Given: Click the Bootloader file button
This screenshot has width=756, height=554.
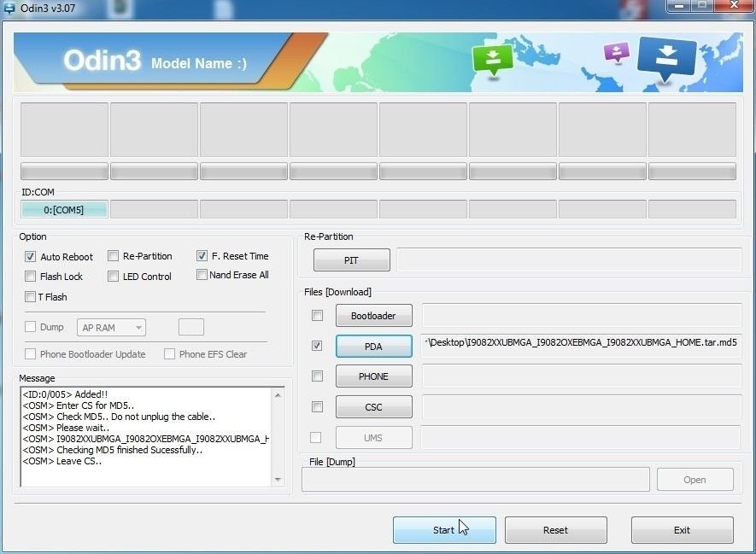Looking at the screenshot, I should coord(373,316).
